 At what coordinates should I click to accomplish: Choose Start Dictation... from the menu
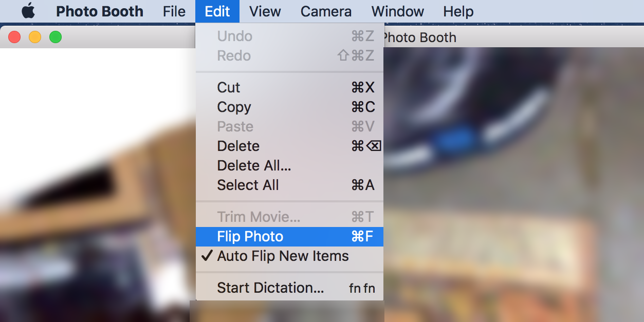click(289, 288)
